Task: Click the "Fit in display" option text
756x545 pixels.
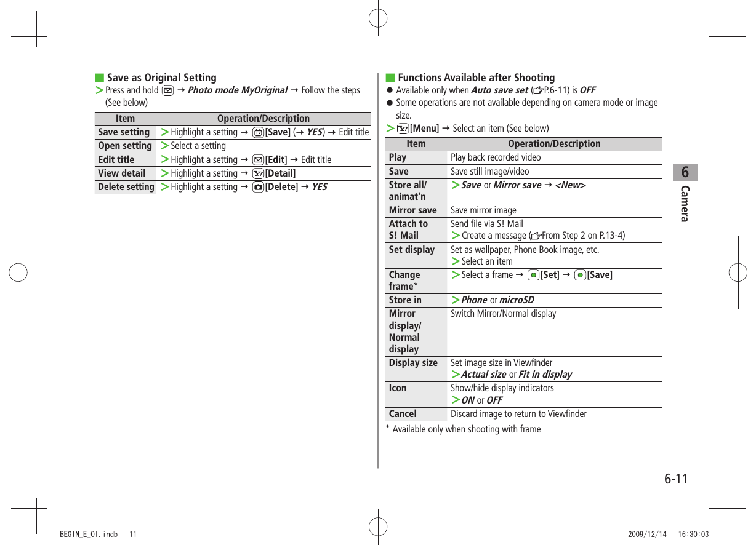Action: pyautogui.click(x=545, y=375)
